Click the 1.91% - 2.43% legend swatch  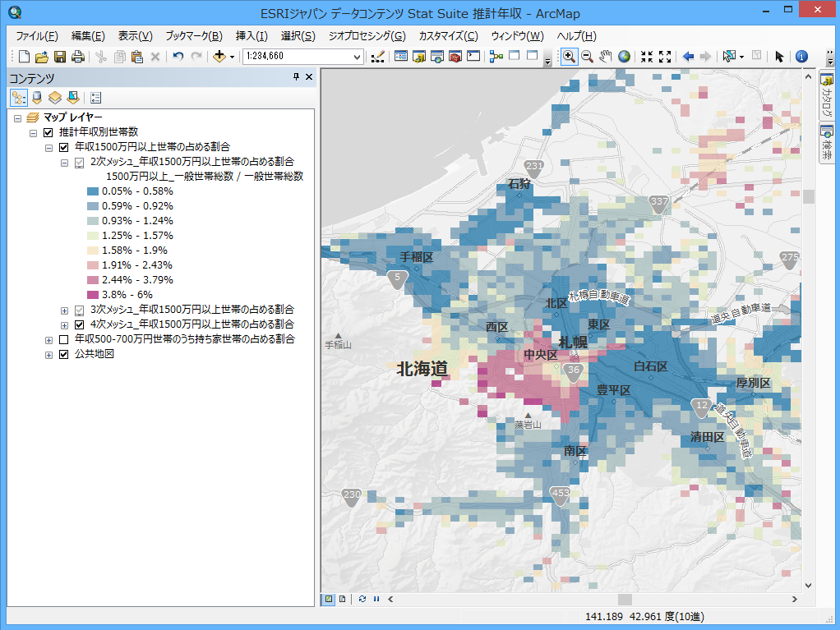pos(93,265)
